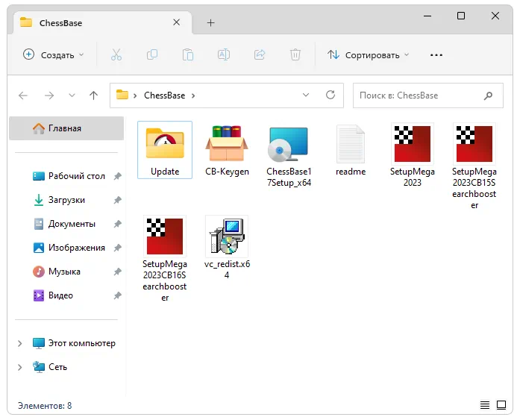This screenshot has height=420, width=517.
Task: Select Этот компьютер in sidebar
Action: 74,343
